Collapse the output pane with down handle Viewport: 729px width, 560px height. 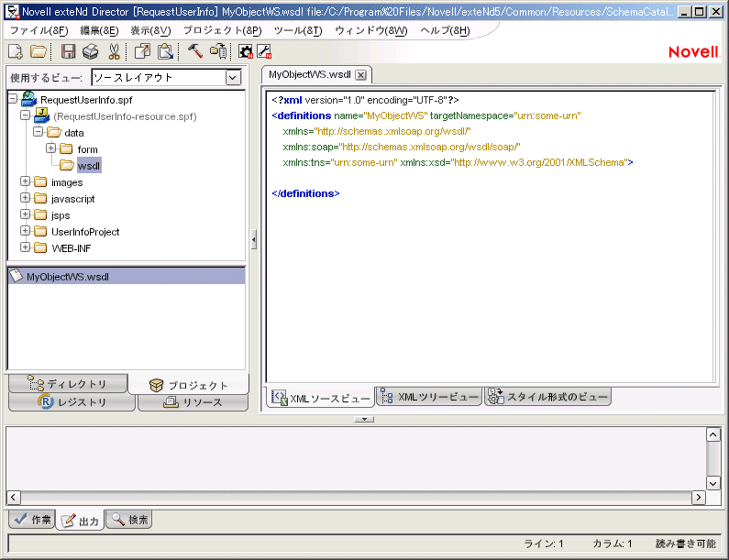click(x=364, y=419)
